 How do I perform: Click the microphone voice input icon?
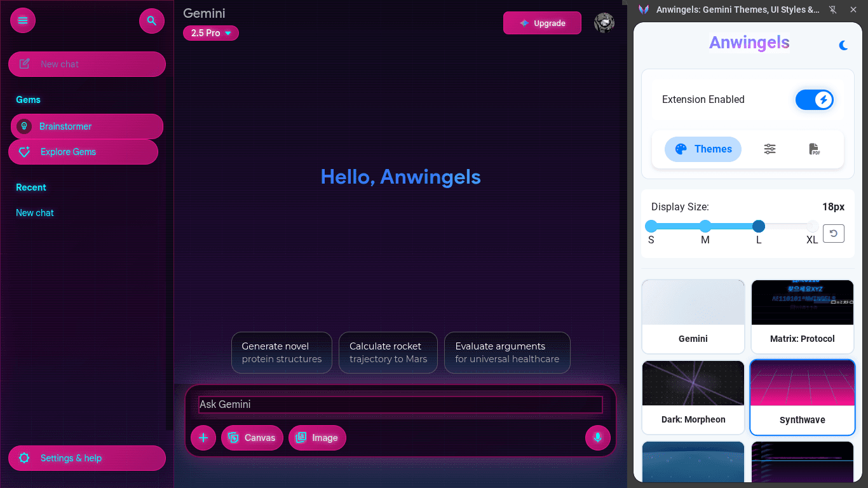[598, 438]
